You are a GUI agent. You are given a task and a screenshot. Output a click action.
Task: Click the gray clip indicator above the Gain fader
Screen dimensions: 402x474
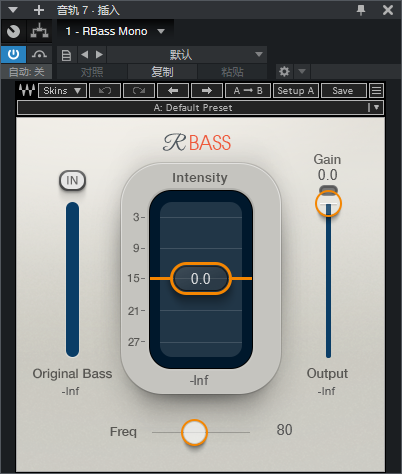point(328,189)
